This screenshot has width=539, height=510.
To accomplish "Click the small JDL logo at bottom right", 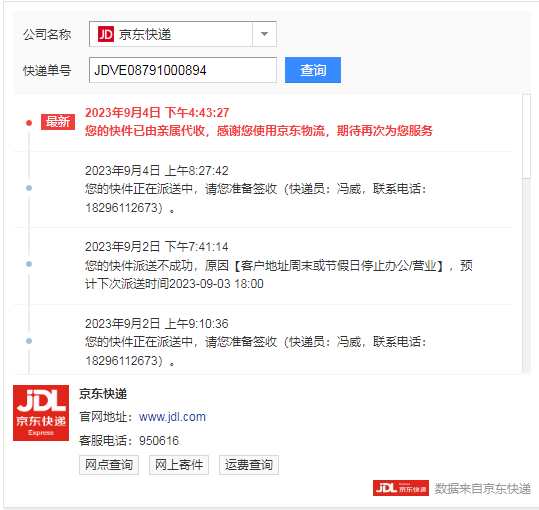I will pyautogui.click(x=401, y=488).
